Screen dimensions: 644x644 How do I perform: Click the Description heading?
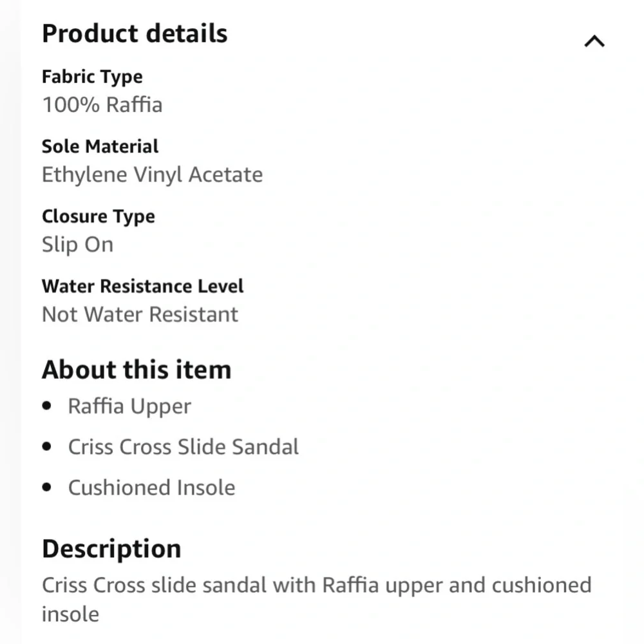click(111, 549)
